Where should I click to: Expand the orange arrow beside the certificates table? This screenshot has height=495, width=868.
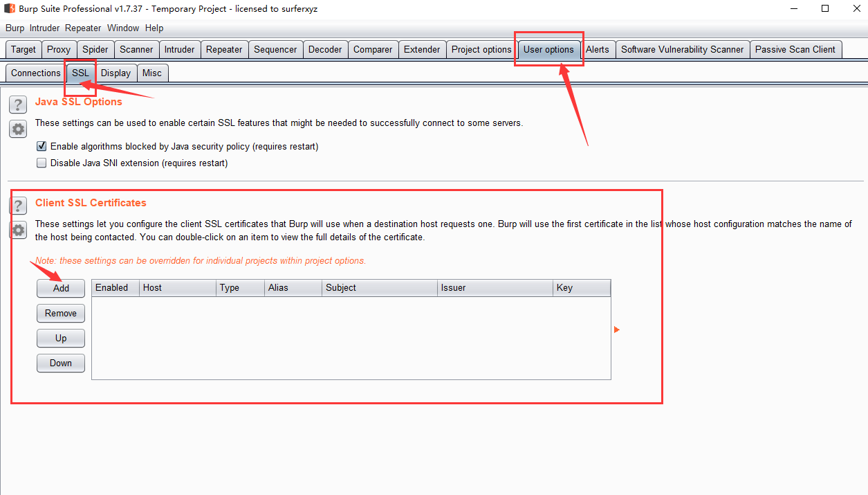click(x=617, y=330)
